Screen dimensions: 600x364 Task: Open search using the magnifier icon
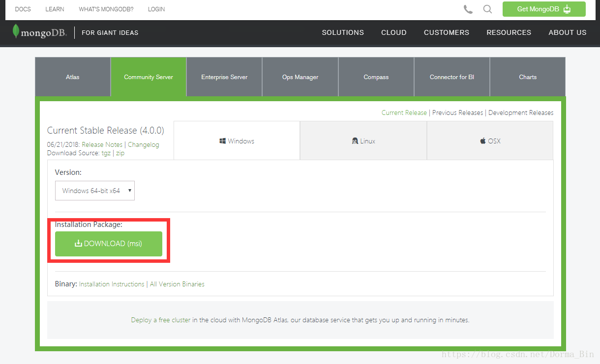pyautogui.click(x=487, y=9)
